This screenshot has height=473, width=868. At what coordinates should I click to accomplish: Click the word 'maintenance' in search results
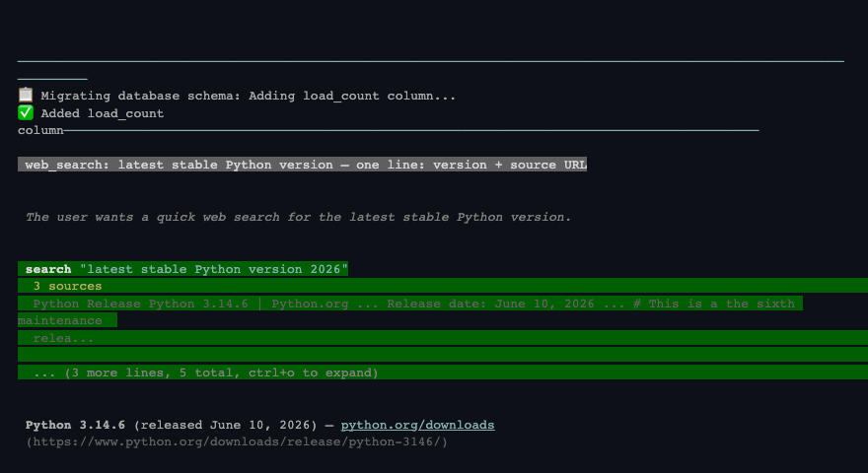(60, 321)
